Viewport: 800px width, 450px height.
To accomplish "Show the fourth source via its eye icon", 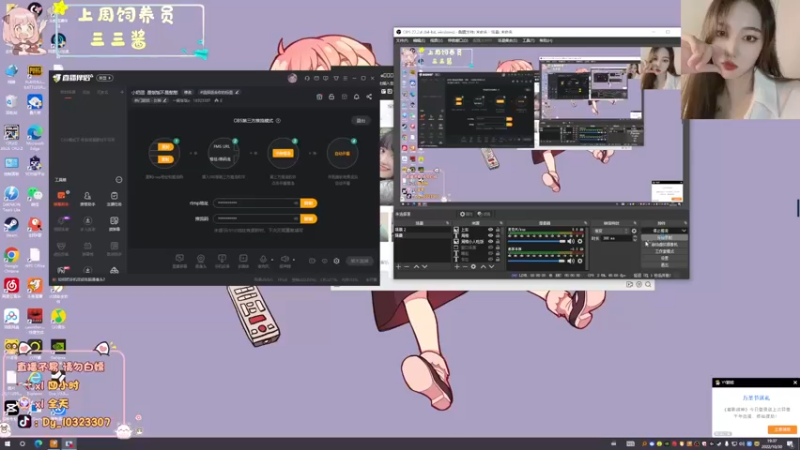I will point(490,247).
